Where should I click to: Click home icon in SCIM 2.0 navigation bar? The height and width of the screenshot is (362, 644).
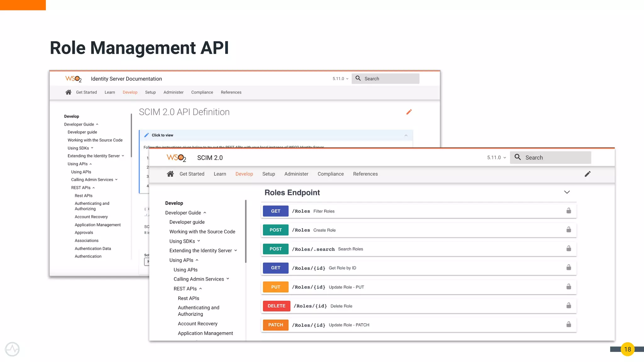click(x=170, y=174)
